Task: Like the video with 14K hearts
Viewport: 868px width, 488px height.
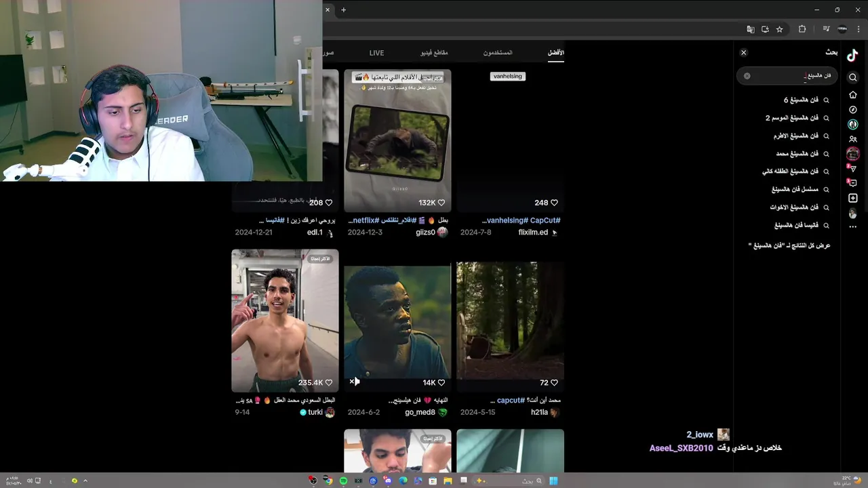Action: pos(441,383)
